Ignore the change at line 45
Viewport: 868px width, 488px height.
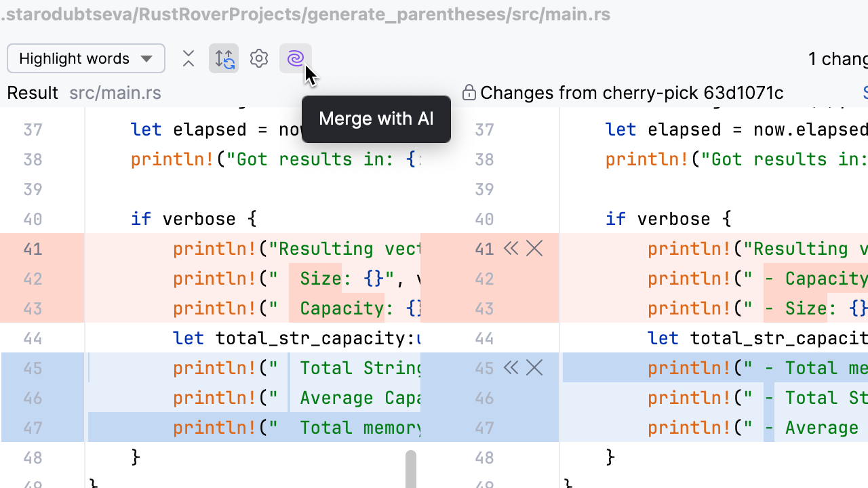point(534,368)
